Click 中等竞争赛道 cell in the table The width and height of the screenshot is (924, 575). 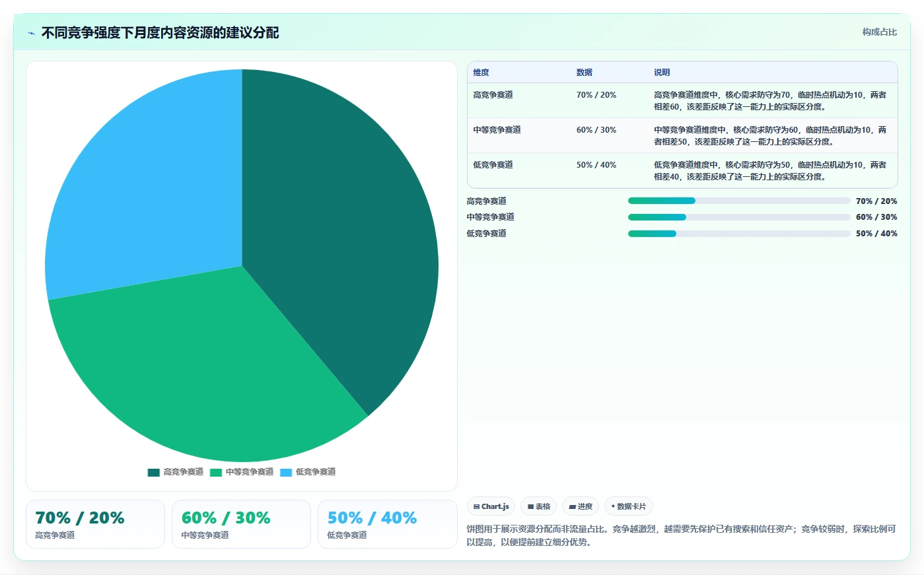point(497,130)
